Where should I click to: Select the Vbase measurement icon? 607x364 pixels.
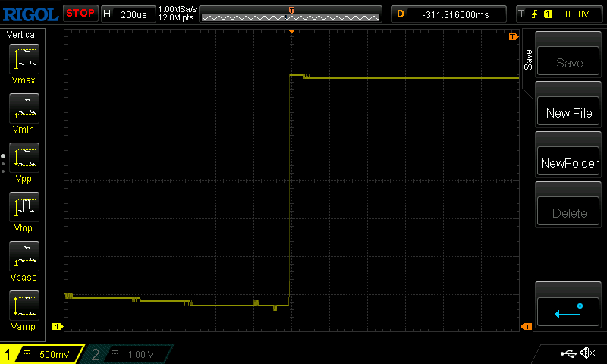(x=23, y=259)
